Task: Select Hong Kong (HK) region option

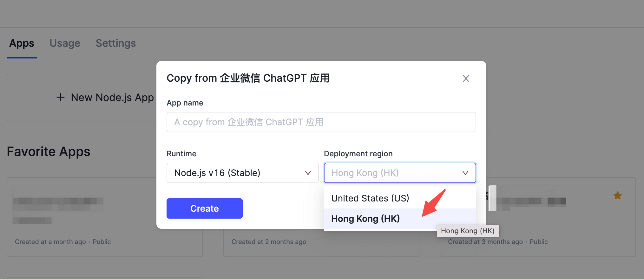Action: tap(400, 219)
